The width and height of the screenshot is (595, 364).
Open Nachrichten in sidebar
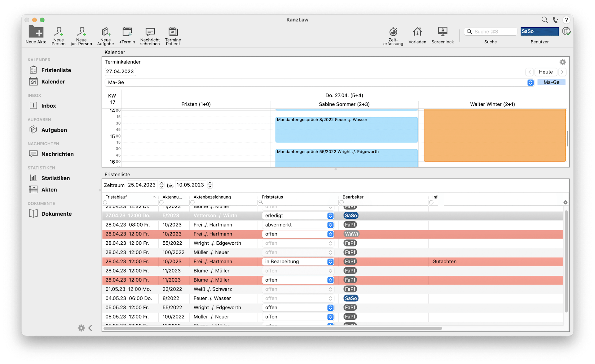[51, 154]
